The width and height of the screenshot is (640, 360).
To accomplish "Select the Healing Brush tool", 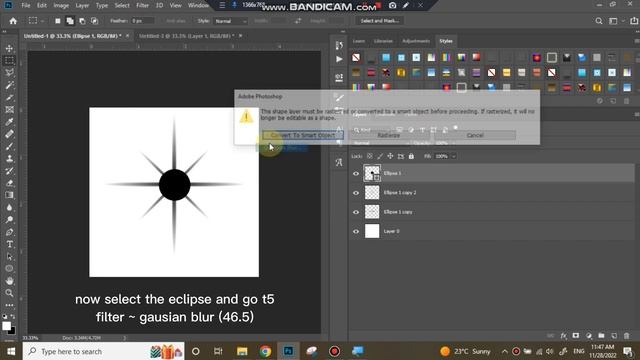I will [9, 134].
